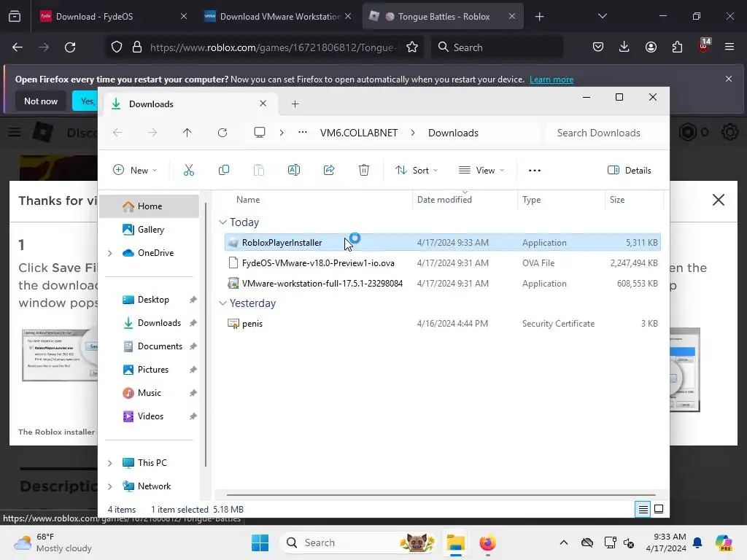Click VM6.COLLABNET in the address path
The height and width of the screenshot is (560, 747).
coord(359,133)
